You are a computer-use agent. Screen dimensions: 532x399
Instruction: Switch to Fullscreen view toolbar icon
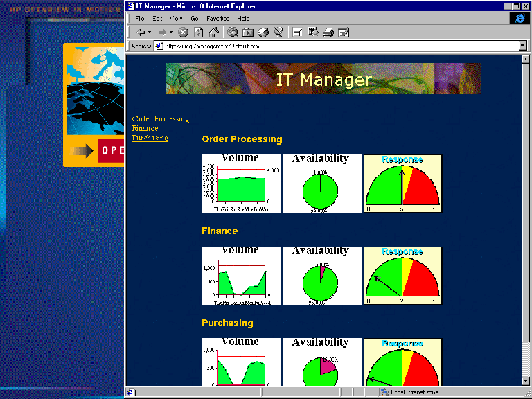[297, 32]
